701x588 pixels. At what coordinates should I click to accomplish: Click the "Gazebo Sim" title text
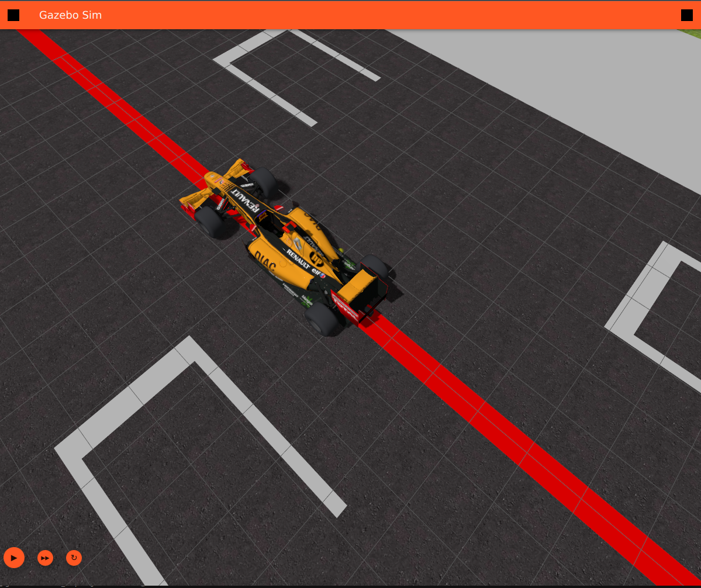point(71,15)
